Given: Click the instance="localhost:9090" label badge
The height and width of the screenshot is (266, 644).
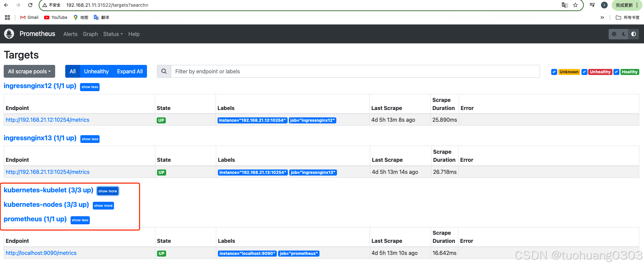Looking at the screenshot, I should [x=247, y=254].
